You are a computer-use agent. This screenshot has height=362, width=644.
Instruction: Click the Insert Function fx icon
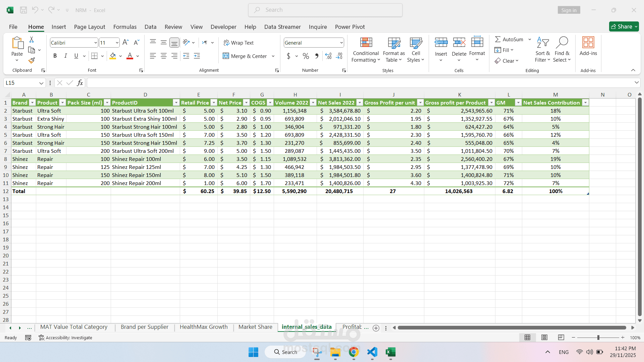[80, 83]
